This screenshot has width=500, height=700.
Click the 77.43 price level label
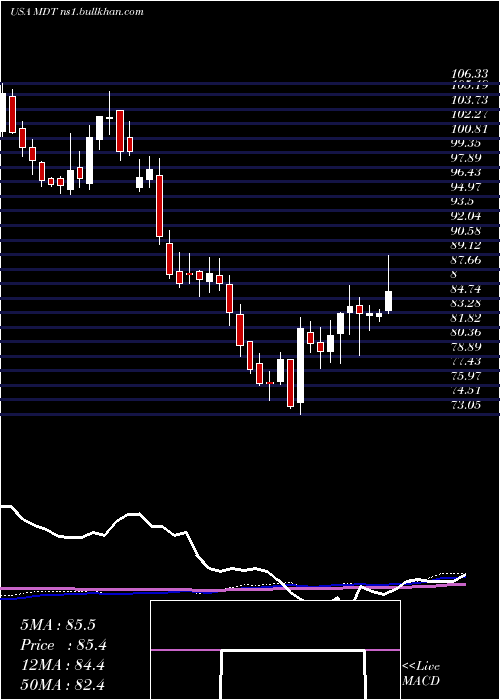click(466, 362)
